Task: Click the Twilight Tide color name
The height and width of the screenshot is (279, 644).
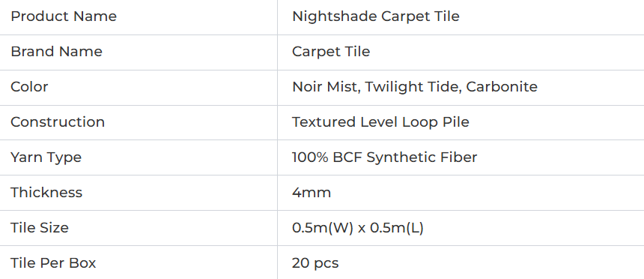Action: 413,87
